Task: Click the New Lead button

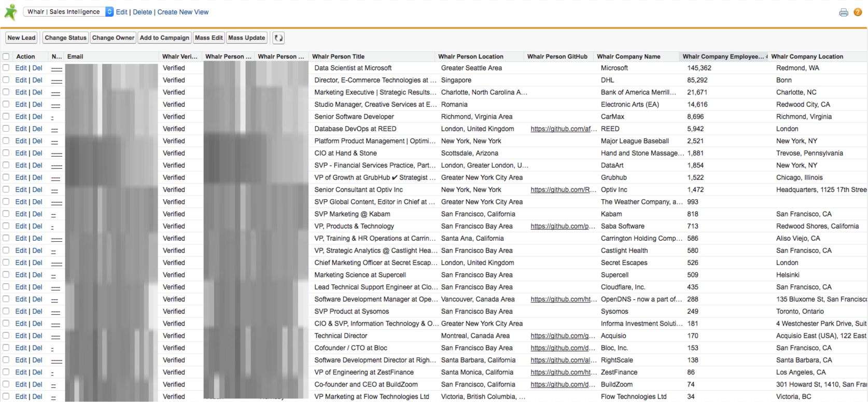Action: [22, 38]
